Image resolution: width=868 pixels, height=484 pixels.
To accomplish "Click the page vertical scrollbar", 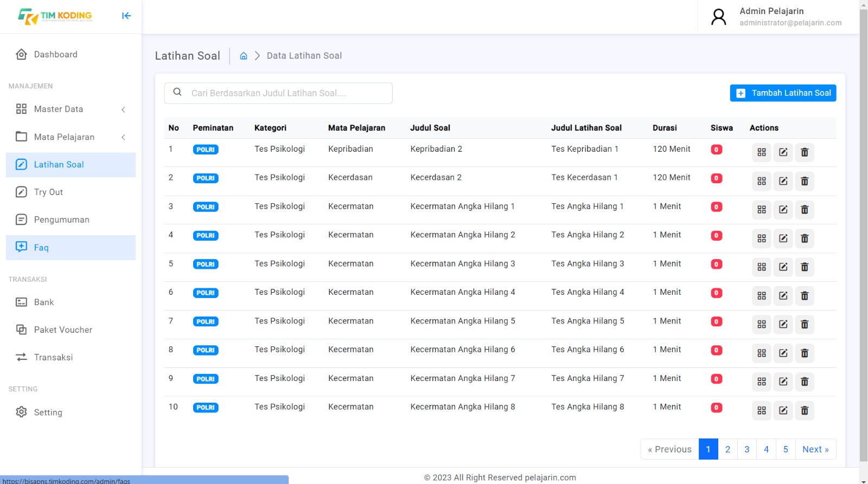I will (x=864, y=234).
